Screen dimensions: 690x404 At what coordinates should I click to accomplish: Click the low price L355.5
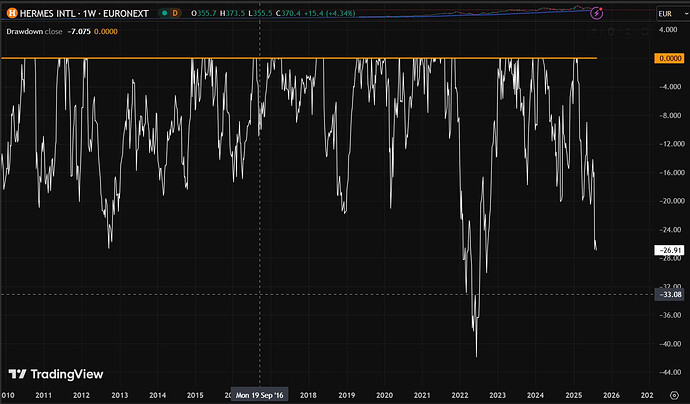click(x=260, y=13)
